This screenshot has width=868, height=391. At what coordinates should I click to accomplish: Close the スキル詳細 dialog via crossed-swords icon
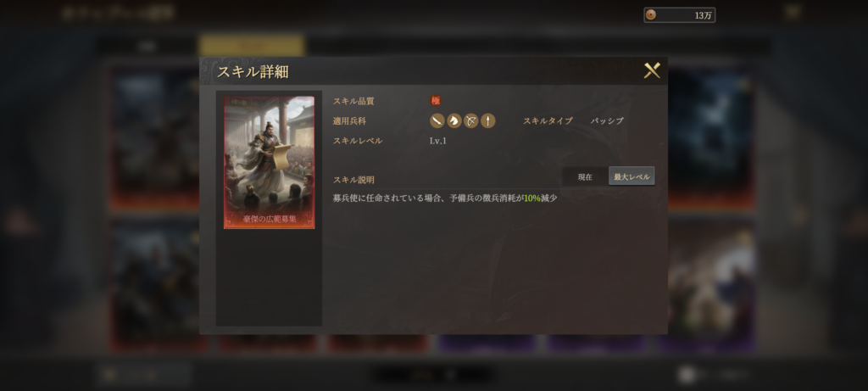(x=652, y=70)
